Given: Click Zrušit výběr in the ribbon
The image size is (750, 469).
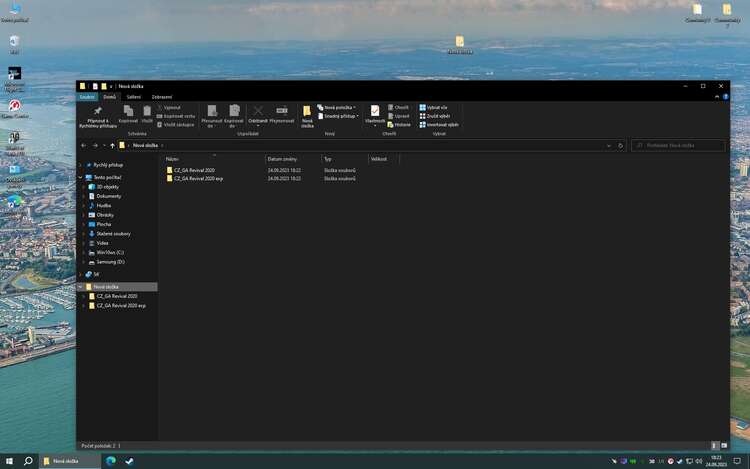Looking at the screenshot, I should click(x=435, y=116).
